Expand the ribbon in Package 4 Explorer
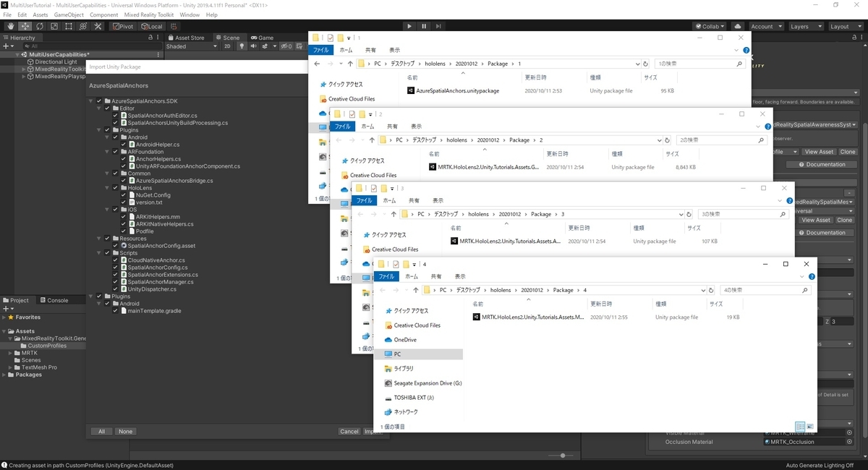The image size is (868, 470). pos(801,276)
